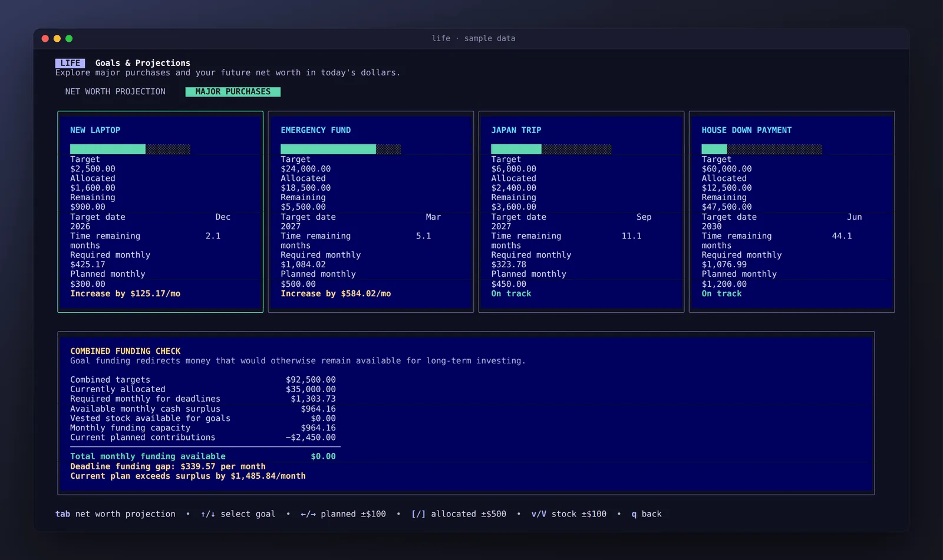943x560 pixels.
Task: Click Emergency Fund planned monthly $500.00
Action: coord(298,284)
